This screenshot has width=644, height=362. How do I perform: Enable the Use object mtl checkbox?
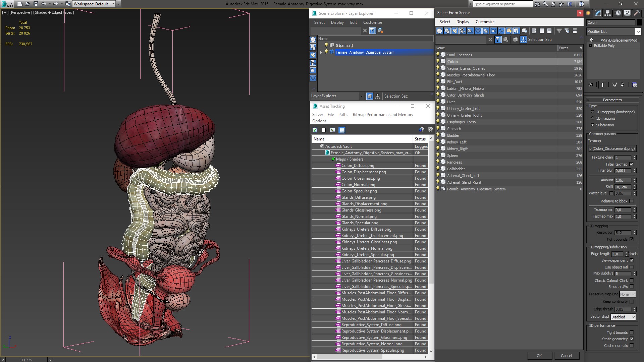[x=632, y=267]
